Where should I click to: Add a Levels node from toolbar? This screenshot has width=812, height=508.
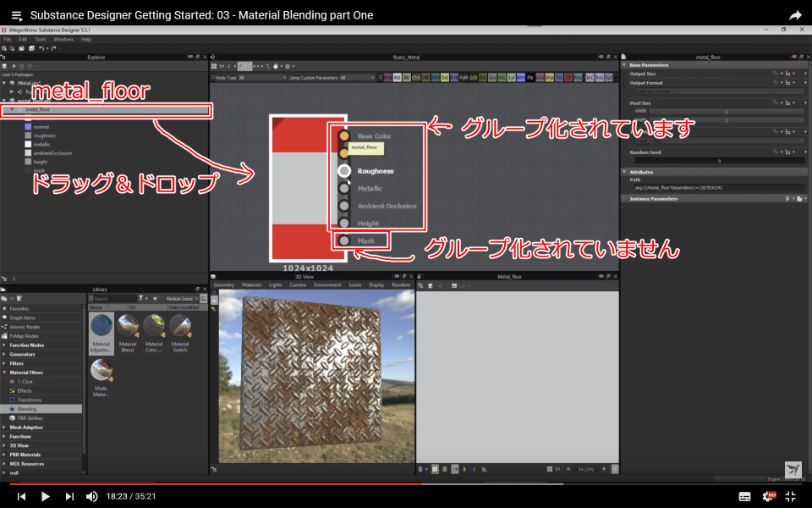[511, 78]
